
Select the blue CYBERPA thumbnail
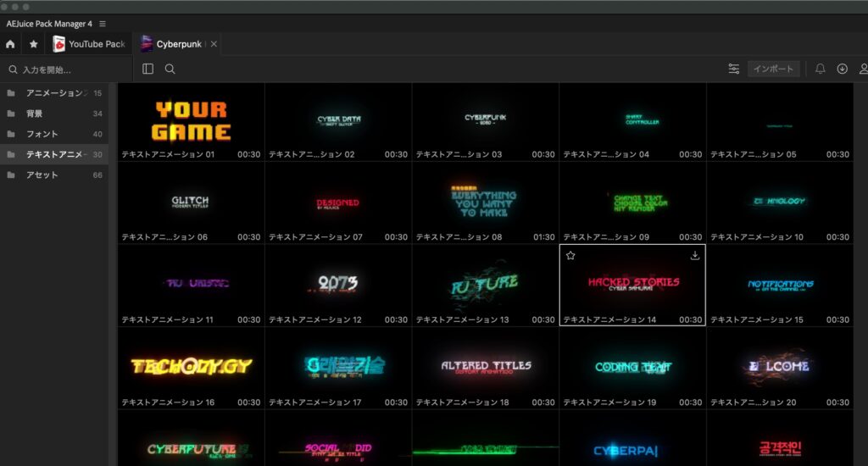[x=632, y=438]
